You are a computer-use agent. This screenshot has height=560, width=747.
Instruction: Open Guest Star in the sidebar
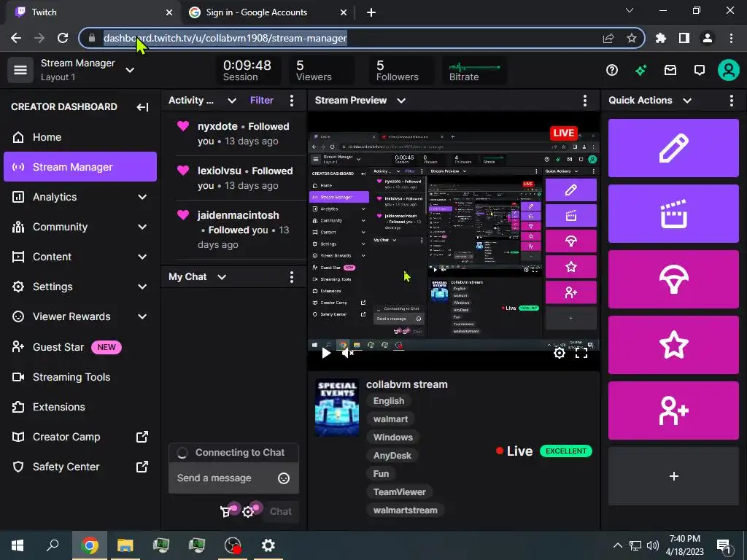(x=80, y=347)
